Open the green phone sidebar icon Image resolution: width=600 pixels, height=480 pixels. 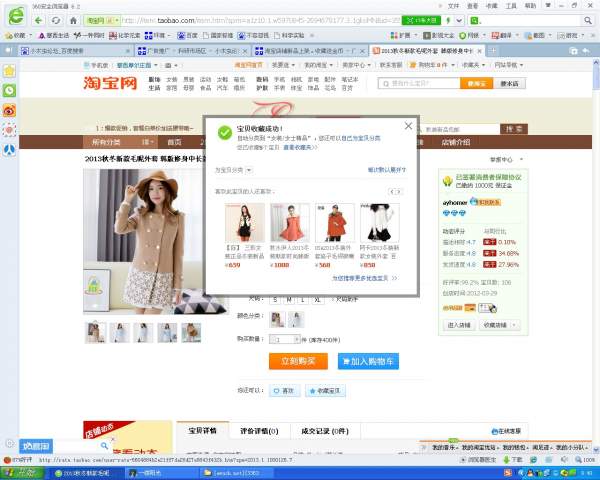(9, 90)
